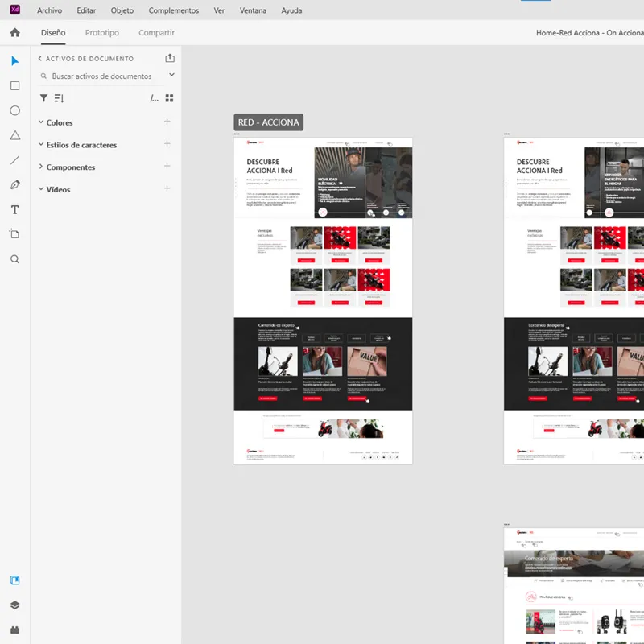Open the Plugins panel icon
The image size is (644, 644).
[14, 630]
